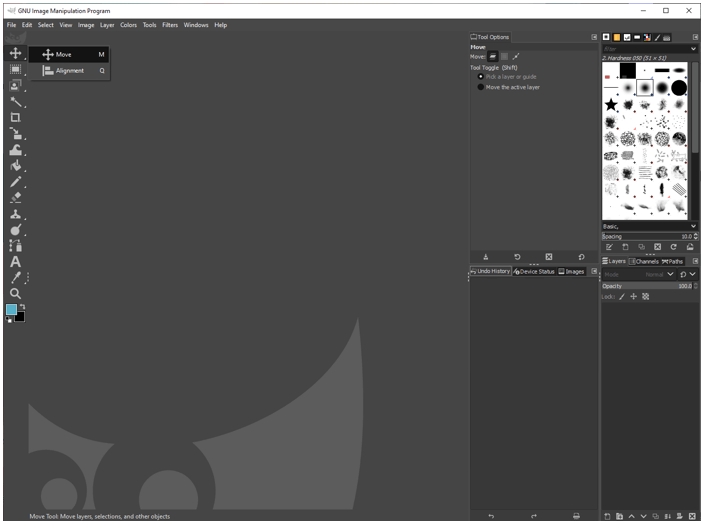Image resolution: width=702 pixels, height=521 pixels.
Task: Expand the 'Basic,' brush tag dropdown
Action: pyautogui.click(x=693, y=226)
